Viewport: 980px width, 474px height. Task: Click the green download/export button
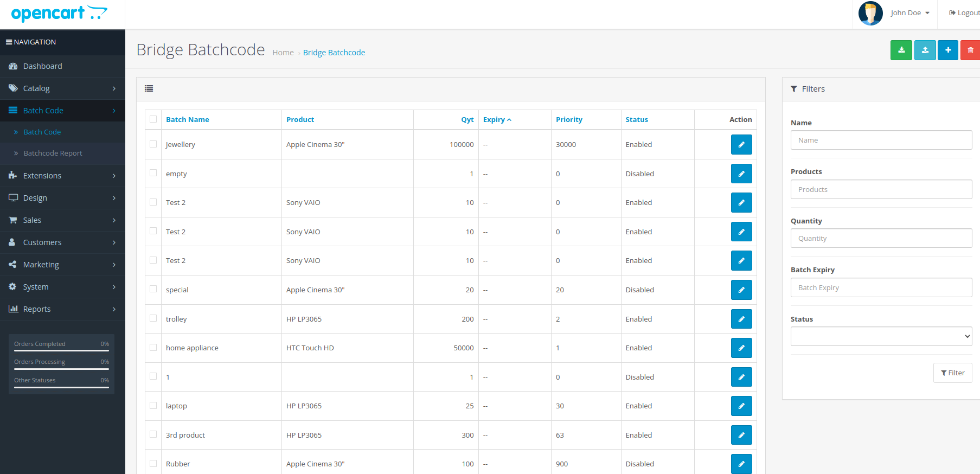901,50
